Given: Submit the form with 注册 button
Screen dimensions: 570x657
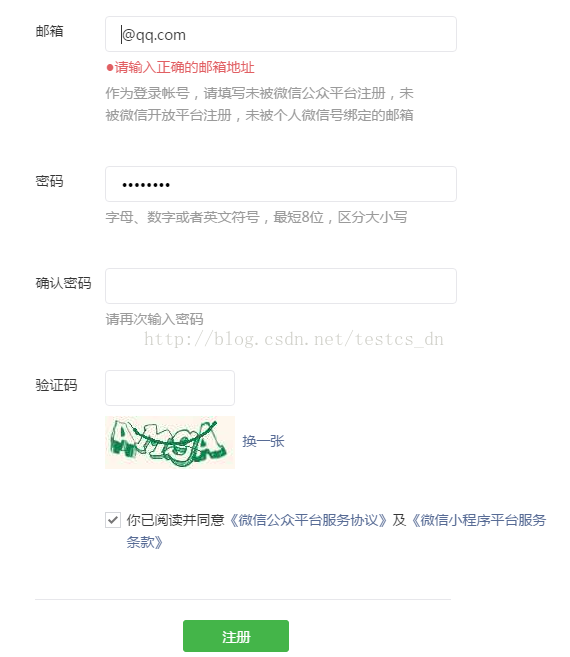Looking at the screenshot, I should point(236,636).
